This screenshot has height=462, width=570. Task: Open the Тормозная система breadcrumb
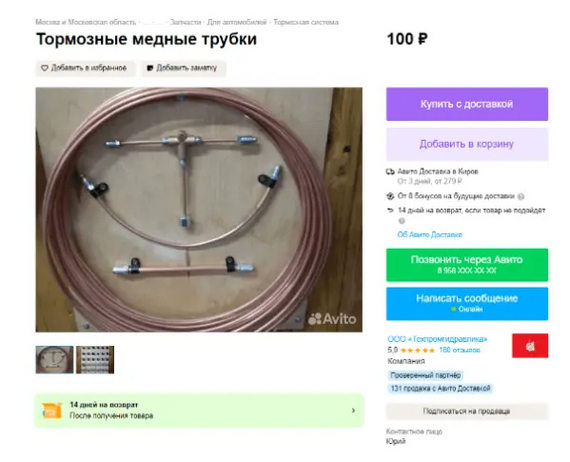tap(306, 22)
